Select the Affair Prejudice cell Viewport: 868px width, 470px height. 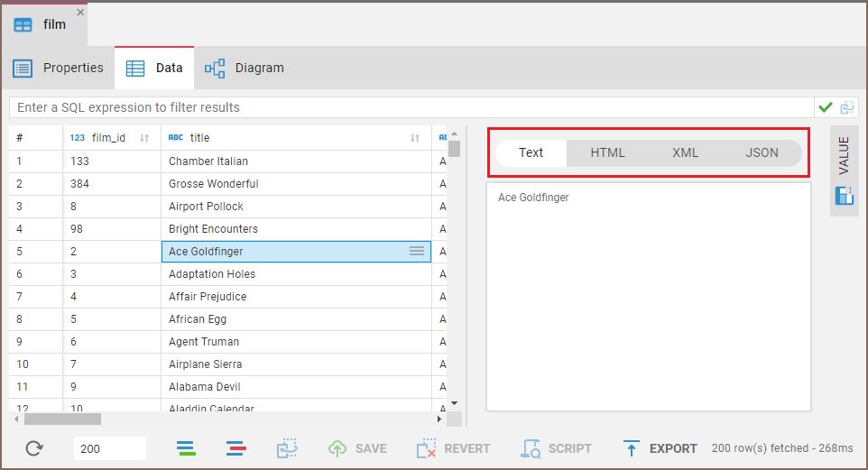296,297
